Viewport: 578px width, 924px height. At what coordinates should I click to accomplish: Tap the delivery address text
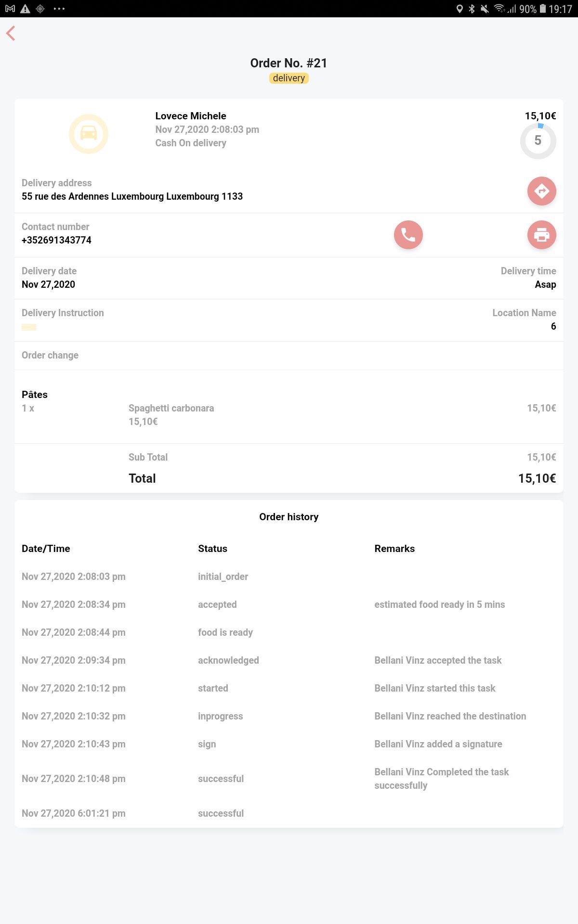click(132, 196)
